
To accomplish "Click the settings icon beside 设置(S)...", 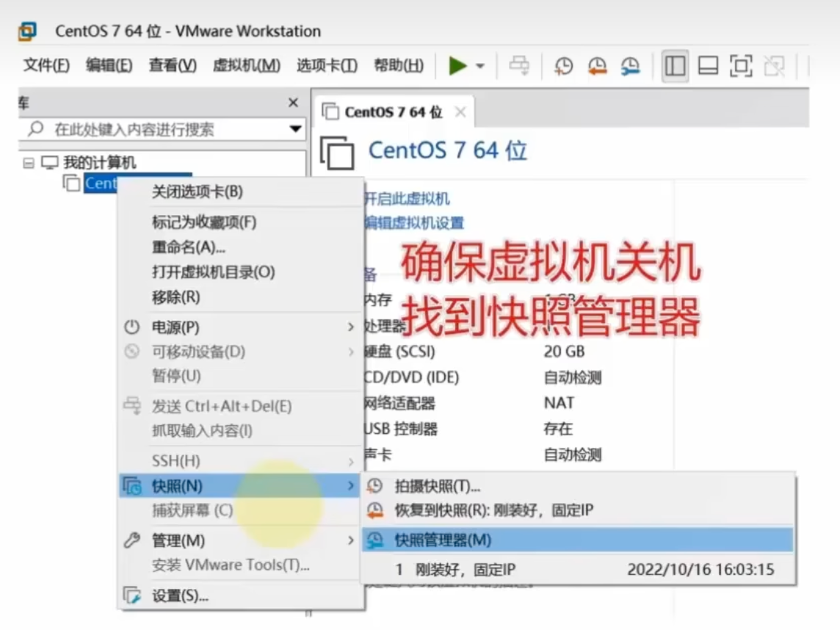I will 131,595.
